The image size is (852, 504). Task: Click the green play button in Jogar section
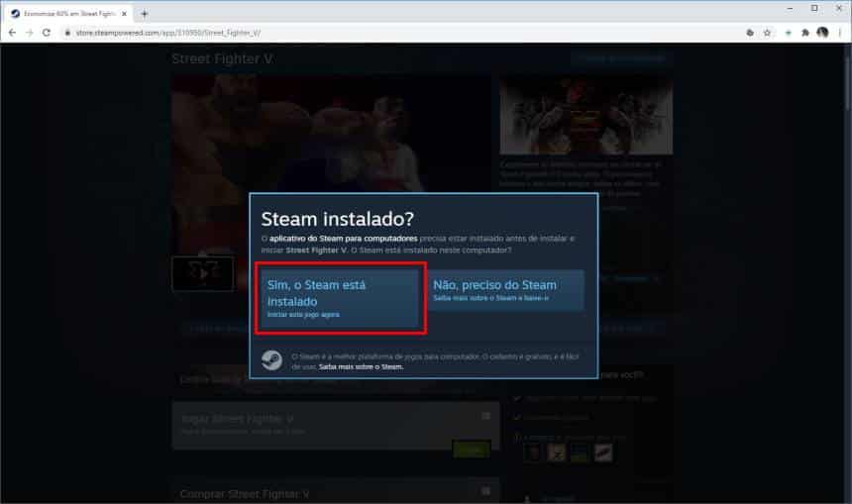coord(472,450)
